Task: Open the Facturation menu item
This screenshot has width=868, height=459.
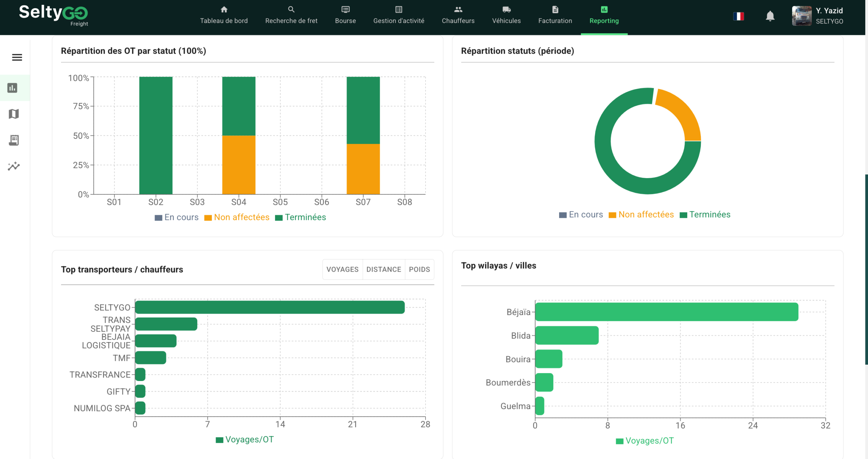Action: pyautogui.click(x=555, y=16)
